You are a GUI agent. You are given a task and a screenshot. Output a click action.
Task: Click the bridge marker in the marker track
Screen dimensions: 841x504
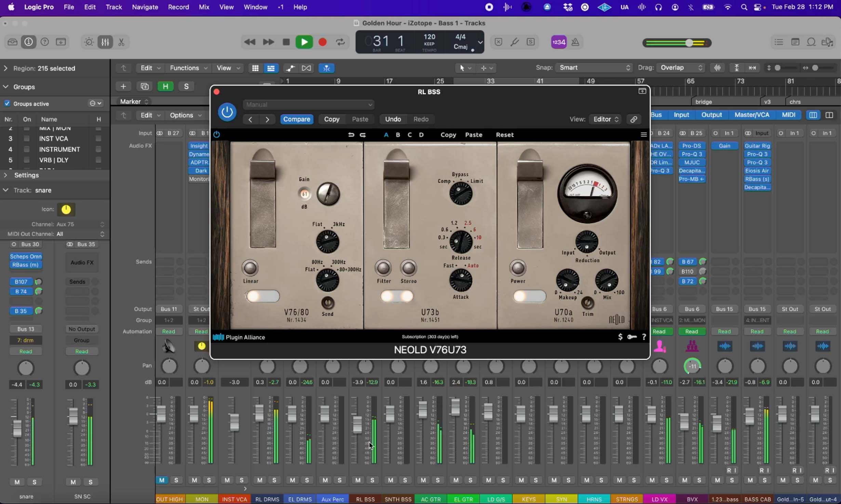703,102
